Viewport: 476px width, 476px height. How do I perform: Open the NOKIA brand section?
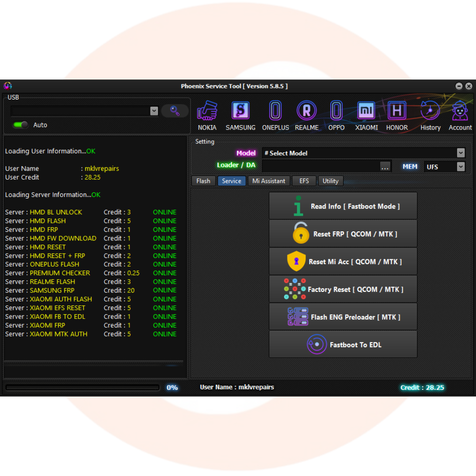click(207, 116)
